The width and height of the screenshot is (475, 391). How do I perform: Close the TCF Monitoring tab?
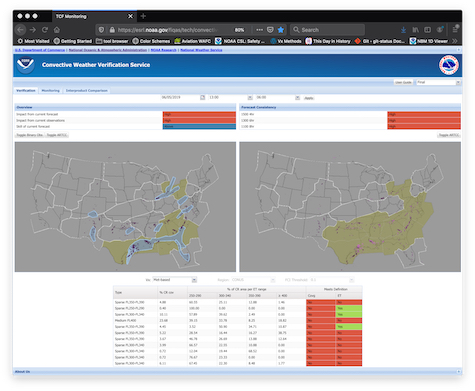click(x=130, y=16)
